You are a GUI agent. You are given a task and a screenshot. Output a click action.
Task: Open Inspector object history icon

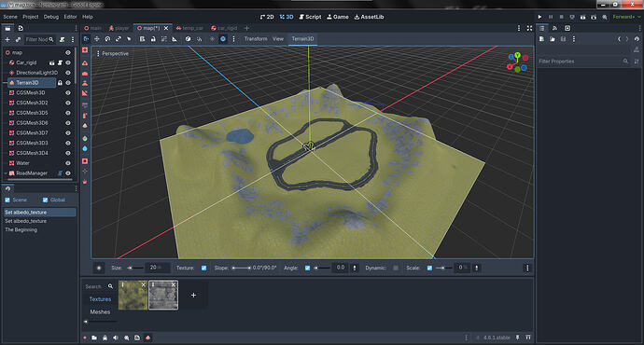pyautogui.click(x=637, y=39)
